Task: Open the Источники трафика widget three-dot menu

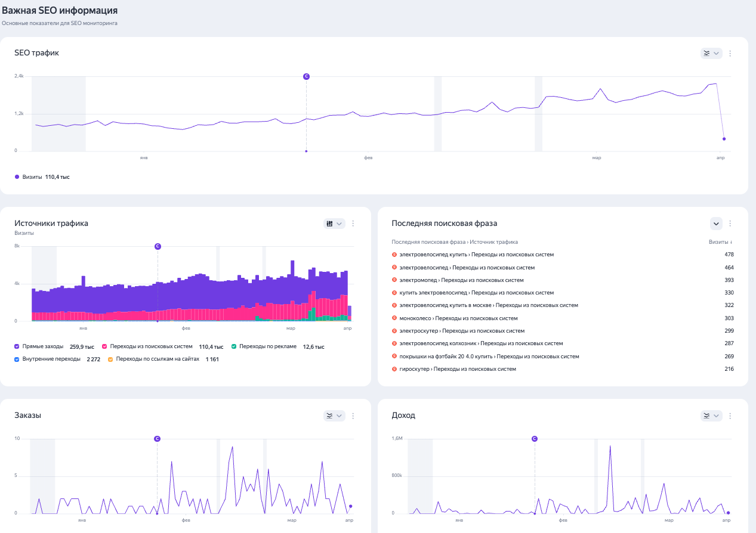Action: coord(353,224)
